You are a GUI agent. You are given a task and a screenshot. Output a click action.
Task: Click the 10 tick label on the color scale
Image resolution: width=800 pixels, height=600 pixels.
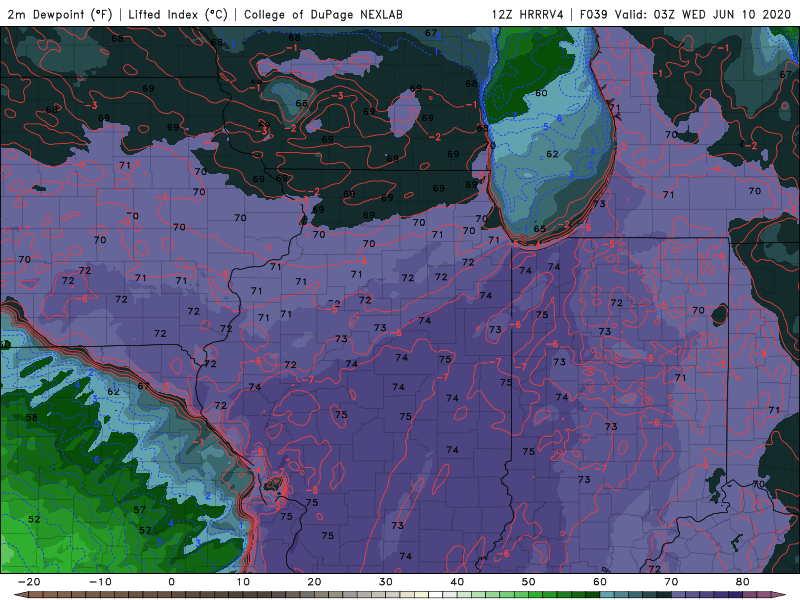243,582
